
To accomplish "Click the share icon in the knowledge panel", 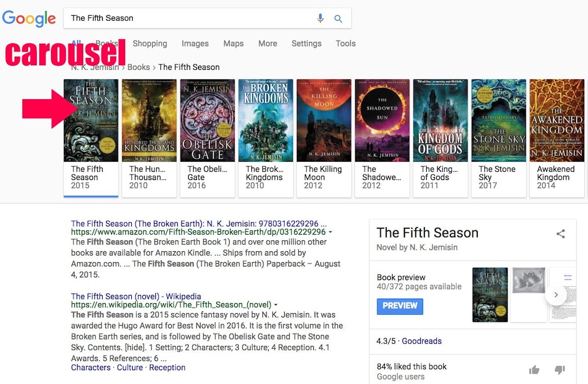I will tap(560, 233).
